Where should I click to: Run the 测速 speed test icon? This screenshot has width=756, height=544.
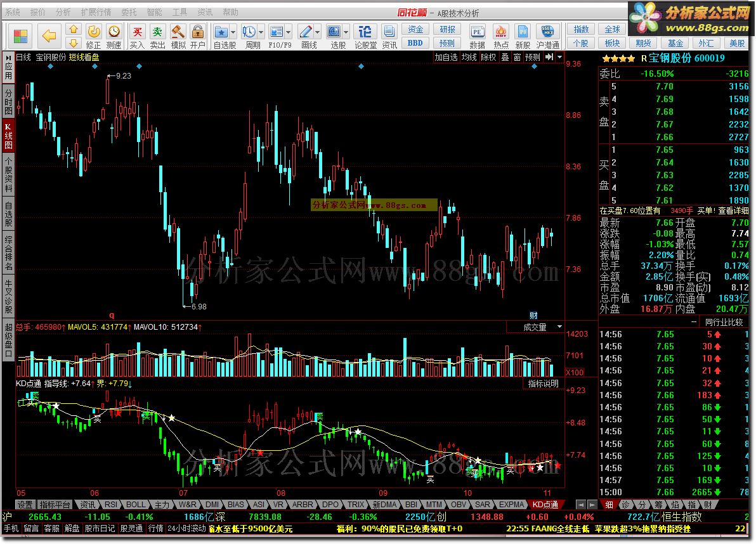114,37
